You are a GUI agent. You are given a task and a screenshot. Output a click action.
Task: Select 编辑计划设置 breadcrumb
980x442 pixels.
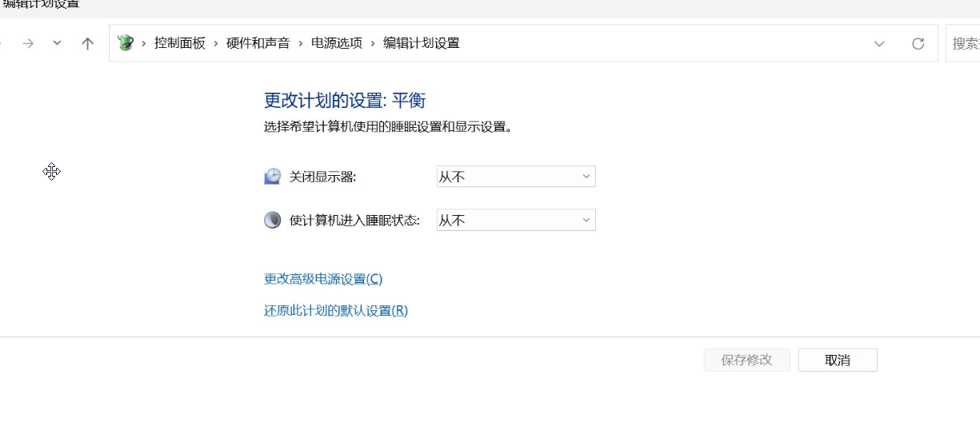click(x=422, y=43)
